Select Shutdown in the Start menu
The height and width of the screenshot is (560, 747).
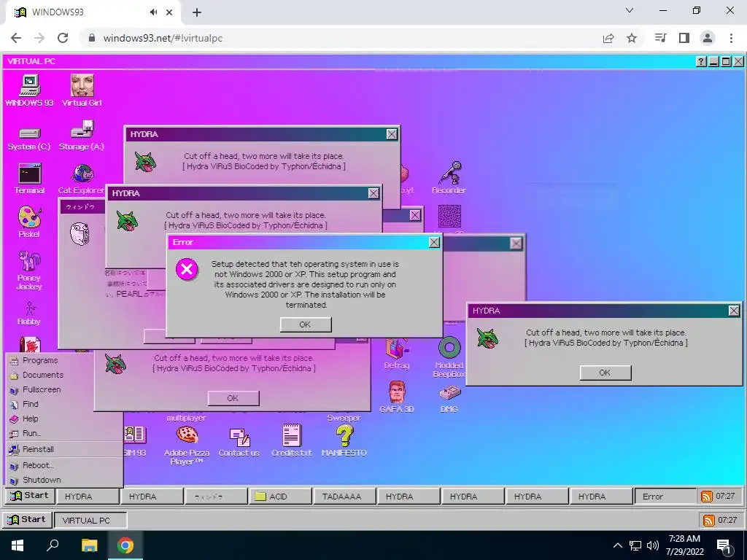point(65,480)
